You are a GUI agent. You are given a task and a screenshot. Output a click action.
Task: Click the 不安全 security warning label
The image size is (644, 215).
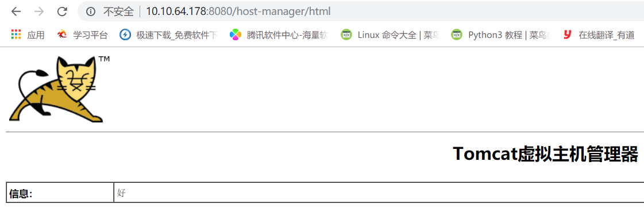click(118, 12)
